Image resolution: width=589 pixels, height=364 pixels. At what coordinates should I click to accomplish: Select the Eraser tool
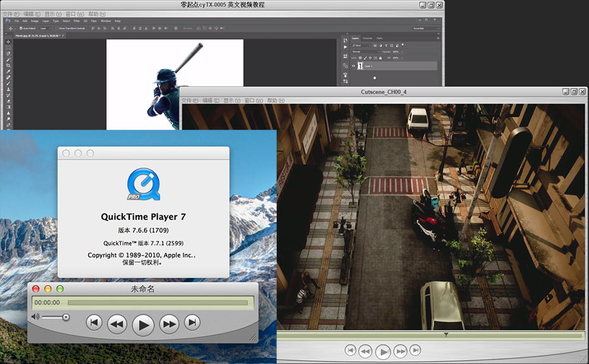[8, 101]
